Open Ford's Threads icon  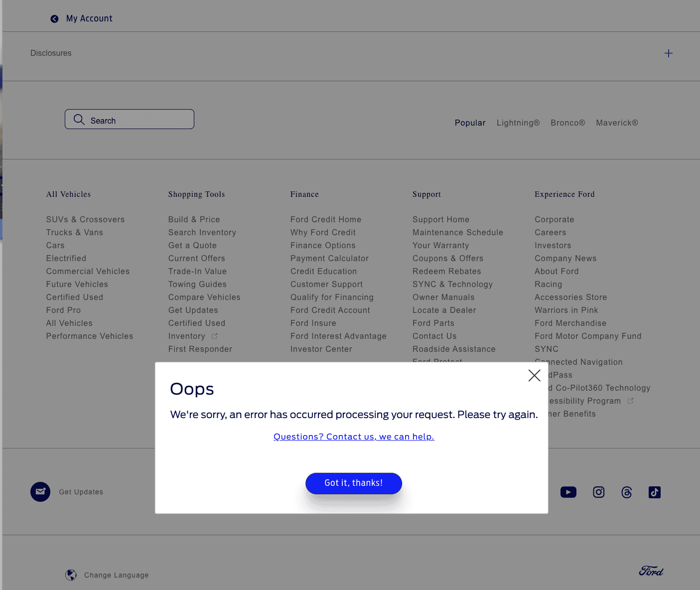626,492
